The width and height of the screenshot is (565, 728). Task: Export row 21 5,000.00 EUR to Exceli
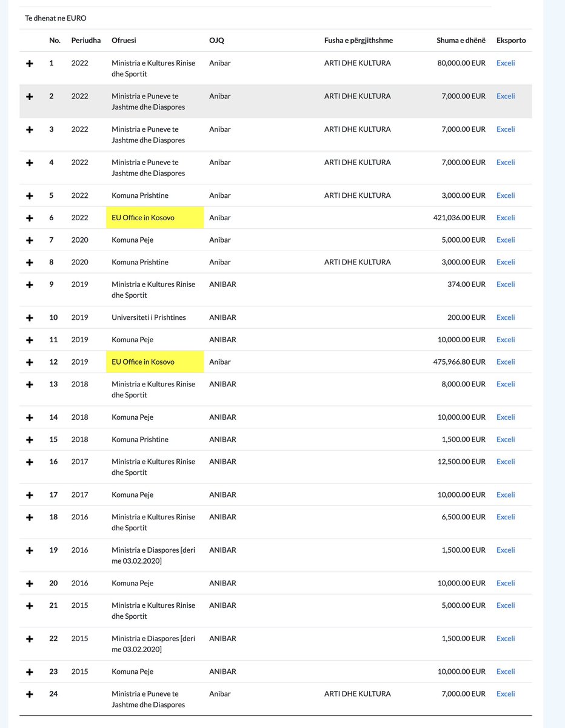[506, 605]
